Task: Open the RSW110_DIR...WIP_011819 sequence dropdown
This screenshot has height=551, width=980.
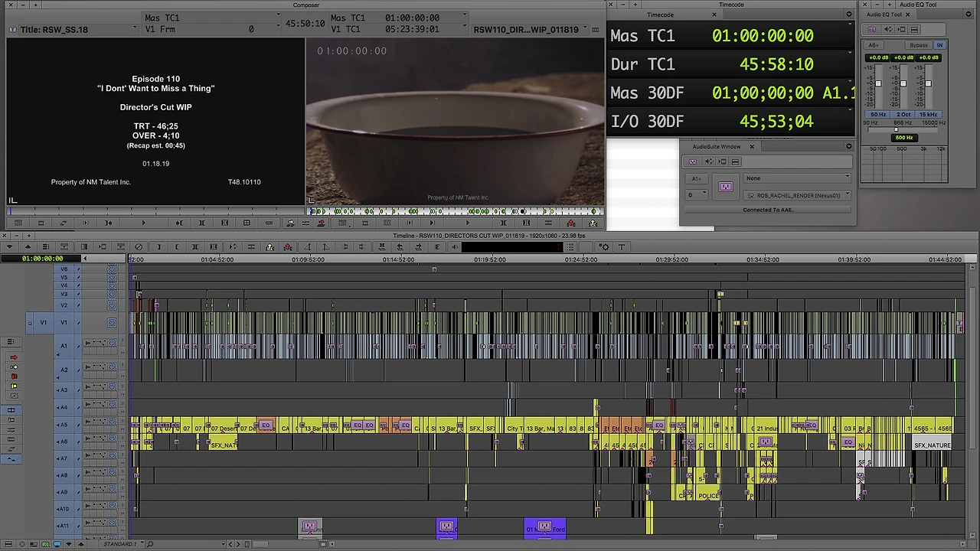Action: tap(531, 30)
